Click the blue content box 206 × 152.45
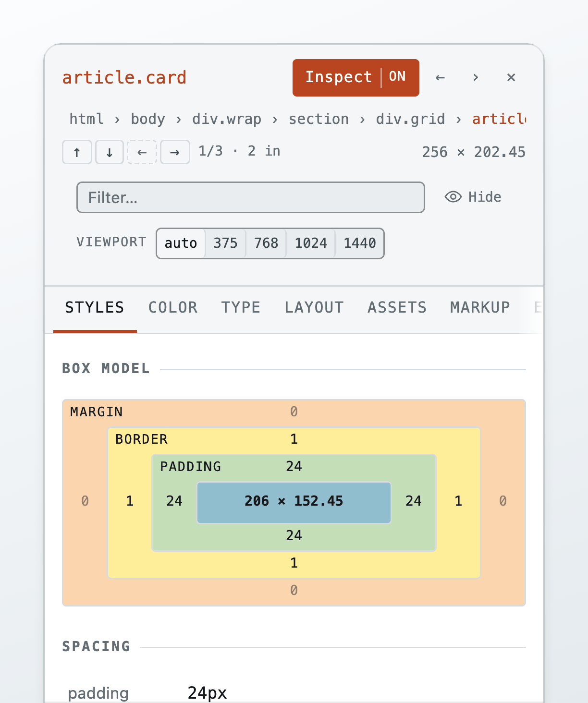The width and height of the screenshot is (588, 703). pyautogui.click(x=294, y=502)
